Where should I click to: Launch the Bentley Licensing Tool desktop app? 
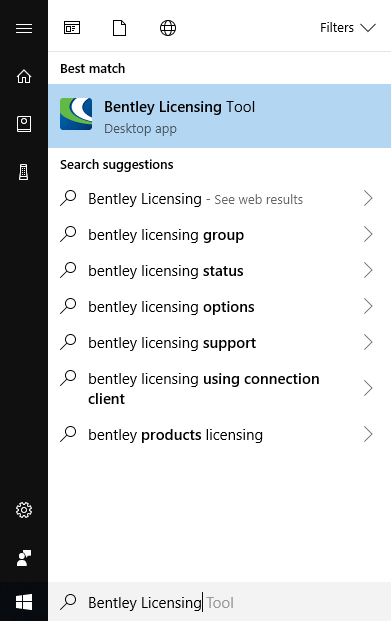(x=219, y=116)
